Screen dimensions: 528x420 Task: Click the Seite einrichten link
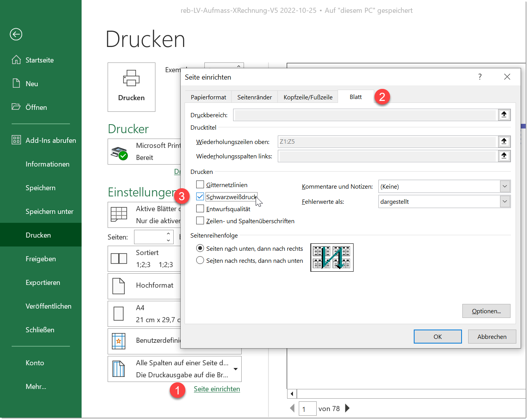click(217, 389)
